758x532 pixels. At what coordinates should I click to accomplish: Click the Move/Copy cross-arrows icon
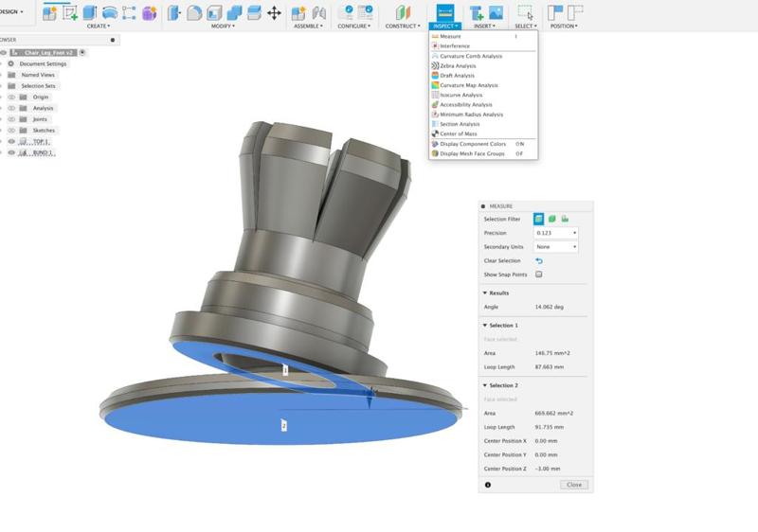274,13
